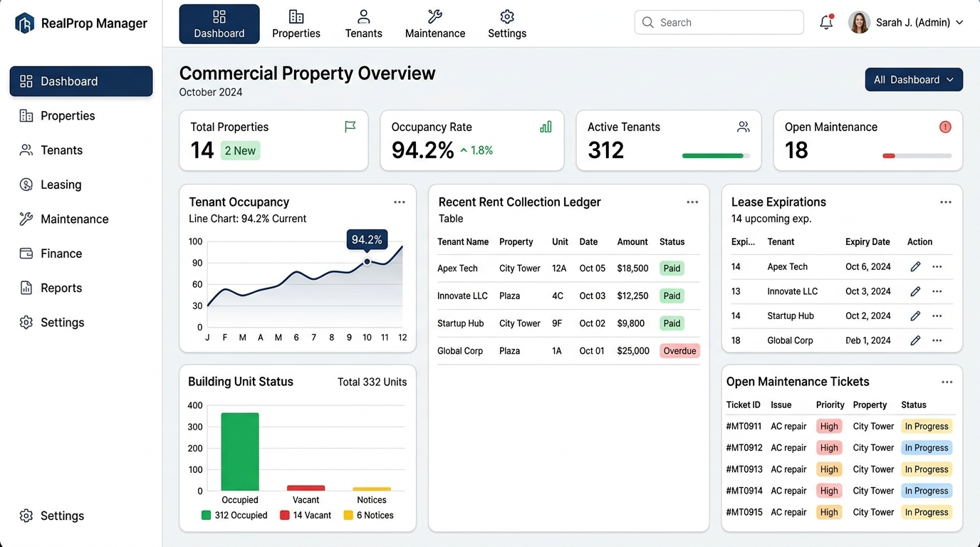Click the flag icon on Total Properties card
Screen dimensions: 980x547
tap(350, 127)
